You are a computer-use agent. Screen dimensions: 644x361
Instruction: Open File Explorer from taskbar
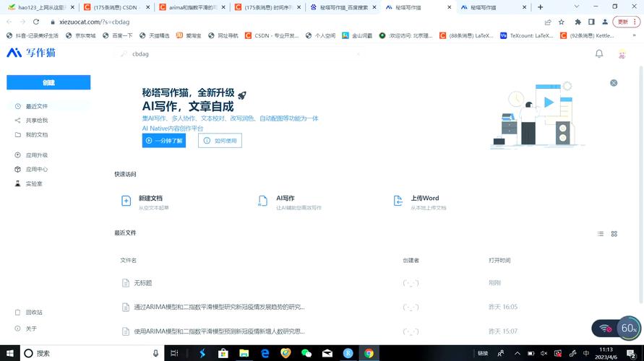coord(244,353)
